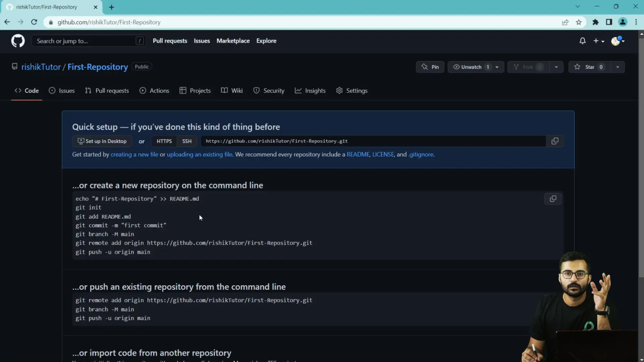Click the browser extensions puzzle icon

tap(595, 22)
